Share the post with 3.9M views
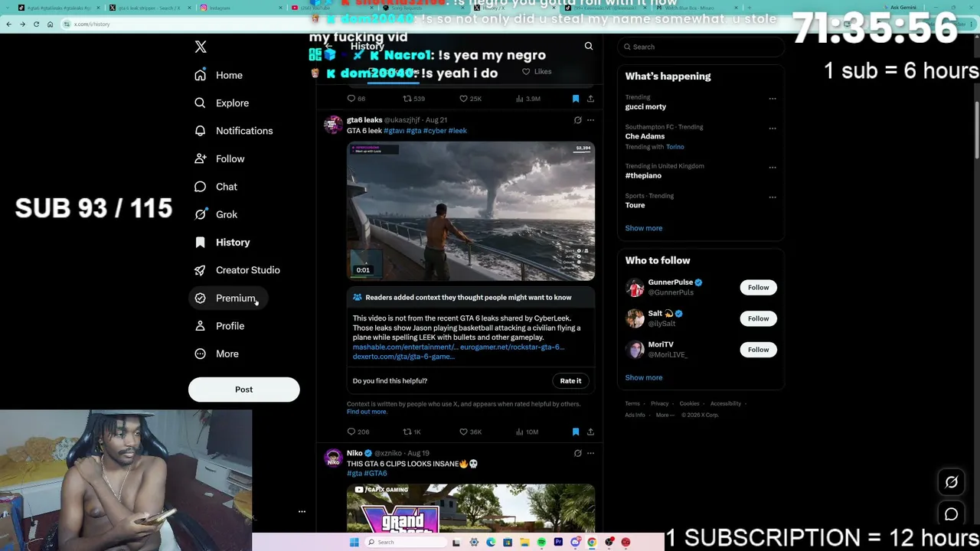Image resolution: width=980 pixels, height=551 pixels. (x=590, y=98)
